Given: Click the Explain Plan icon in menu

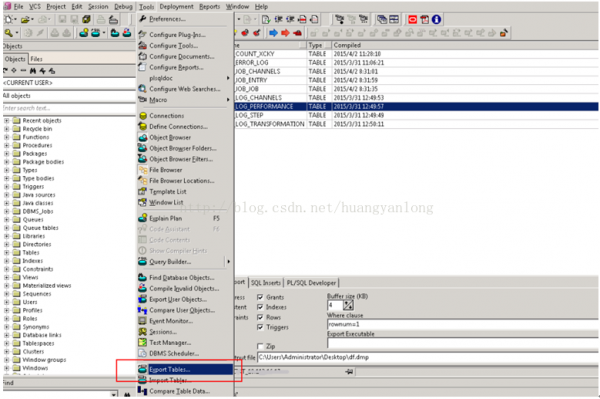Looking at the screenshot, I should coord(143,218).
